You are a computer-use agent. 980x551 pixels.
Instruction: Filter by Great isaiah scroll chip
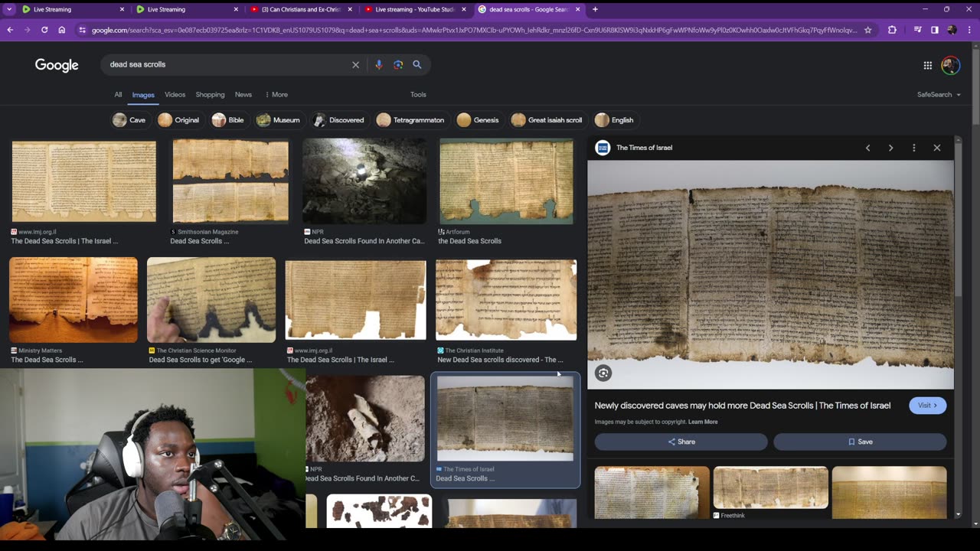(x=547, y=120)
